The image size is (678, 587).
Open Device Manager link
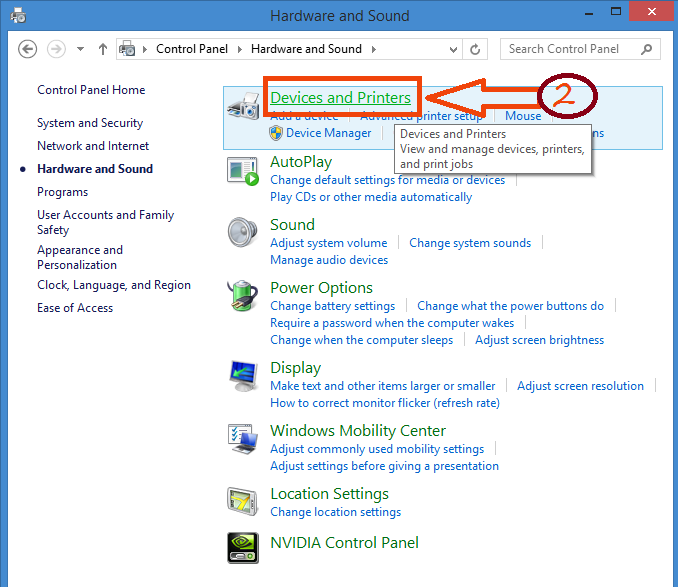pos(329,133)
